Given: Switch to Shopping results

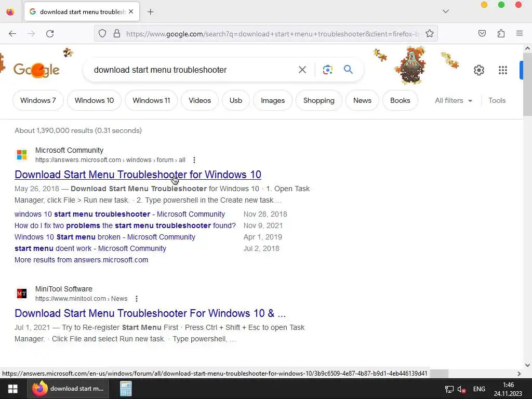Looking at the screenshot, I should [319, 100].
